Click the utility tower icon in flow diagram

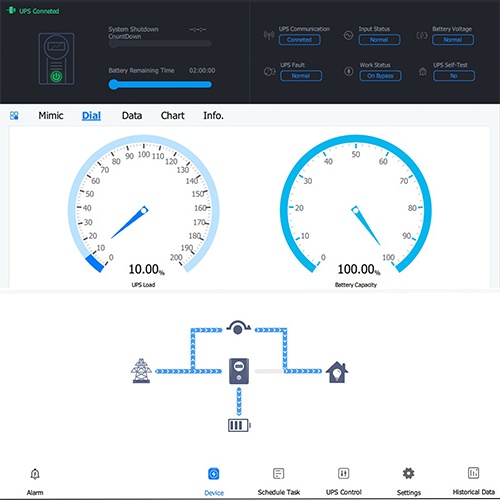pyautogui.click(x=141, y=371)
